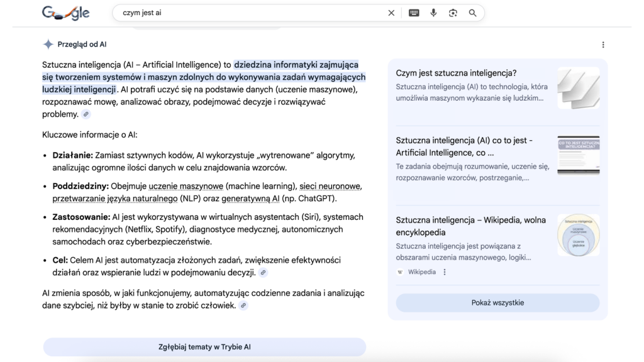The height and width of the screenshot is (362, 644).
Task: Open the on-screen keyboard icon
Action: [413, 13]
